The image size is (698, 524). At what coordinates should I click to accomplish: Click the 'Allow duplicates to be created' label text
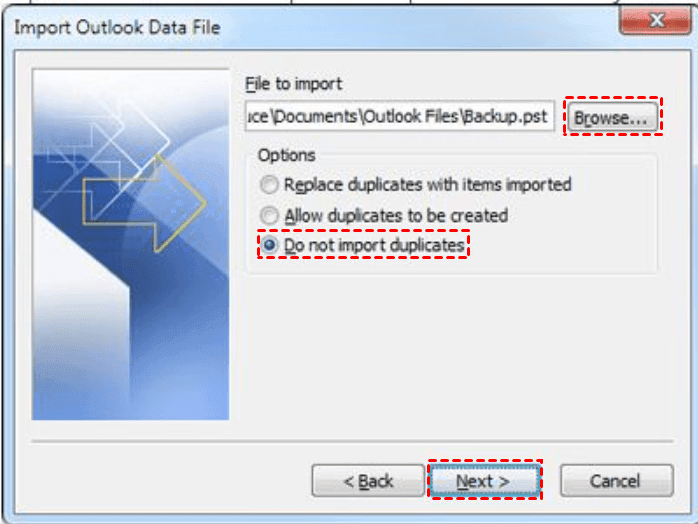[395, 215]
